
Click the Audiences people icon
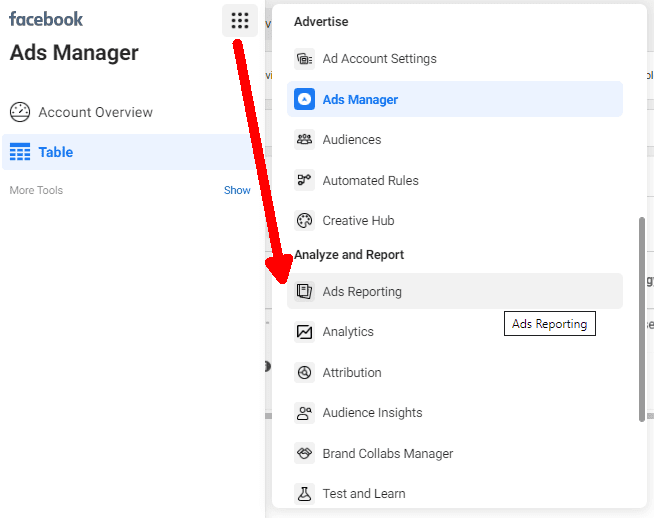point(305,140)
